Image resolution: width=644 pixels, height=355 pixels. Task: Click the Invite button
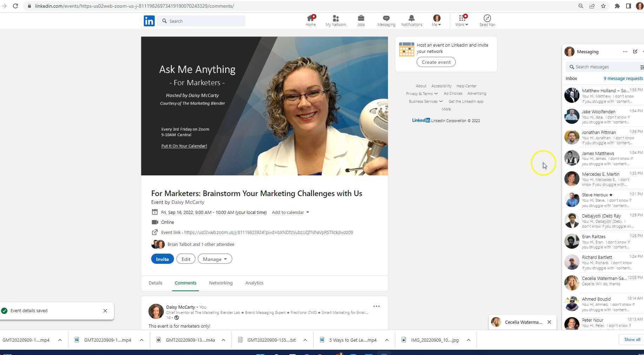[x=162, y=259]
